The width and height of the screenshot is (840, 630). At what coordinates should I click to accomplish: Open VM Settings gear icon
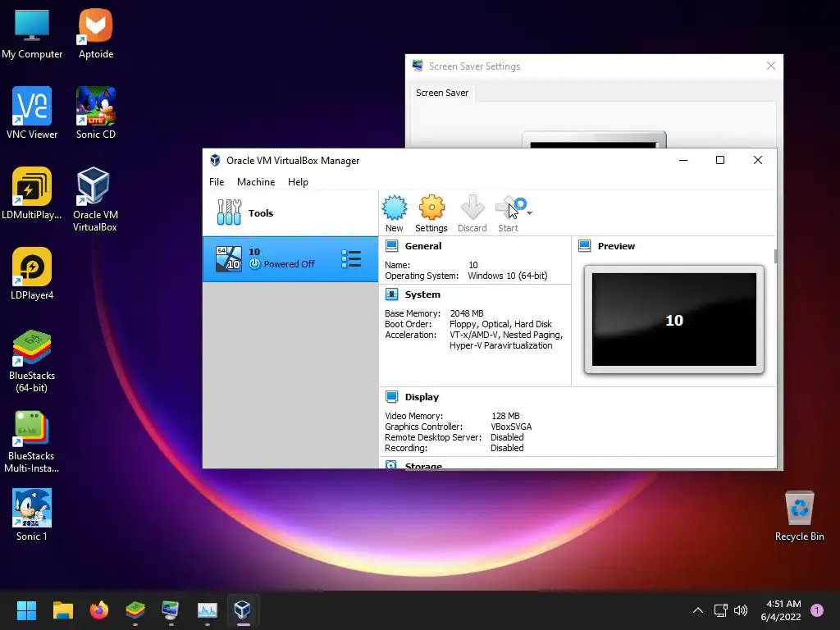pyautogui.click(x=431, y=208)
